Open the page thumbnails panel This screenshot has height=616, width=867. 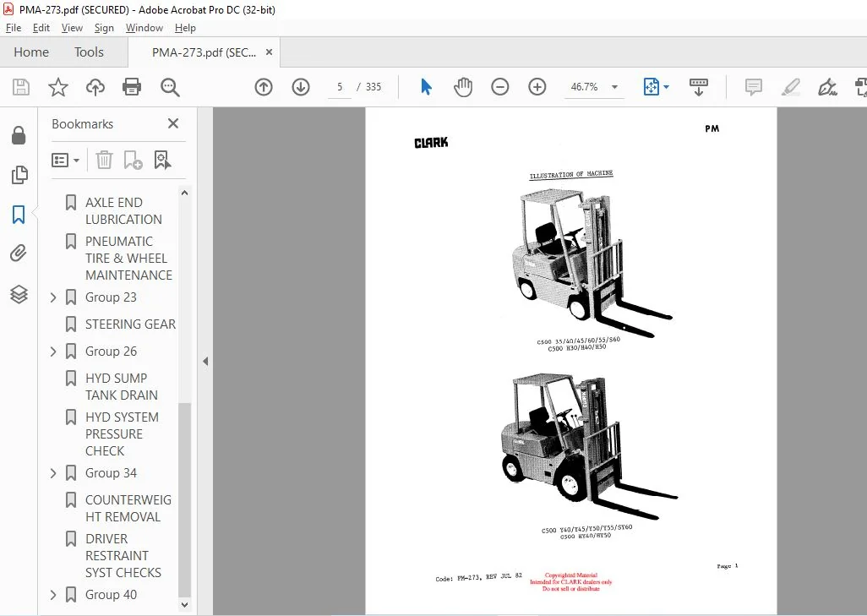pyautogui.click(x=19, y=175)
